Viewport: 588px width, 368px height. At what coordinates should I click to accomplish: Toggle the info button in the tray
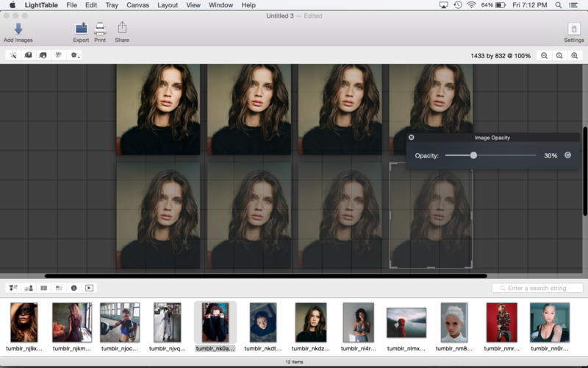click(74, 288)
